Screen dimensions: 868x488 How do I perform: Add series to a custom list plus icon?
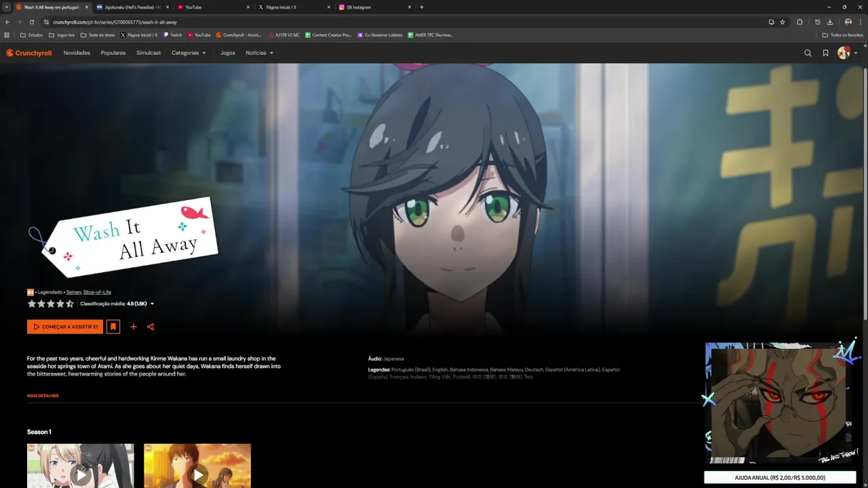[x=134, y=327]
